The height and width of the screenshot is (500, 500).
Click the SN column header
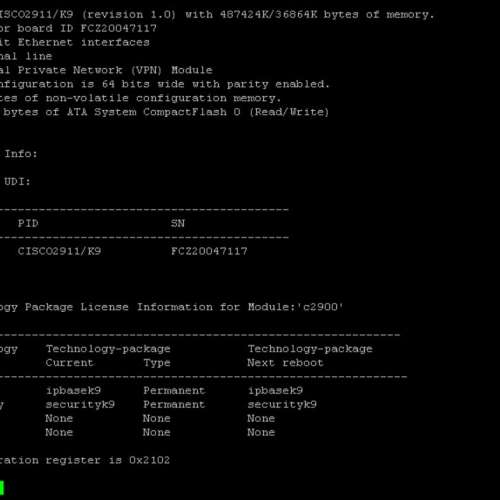[178, 223]
